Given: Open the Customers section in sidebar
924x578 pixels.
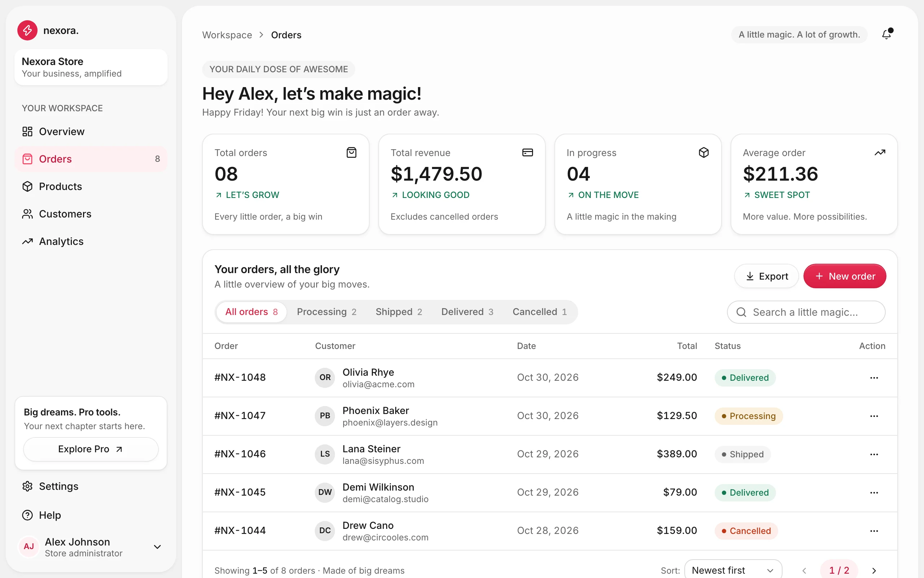Looking at the screenshot, I should tap(91, 214).
